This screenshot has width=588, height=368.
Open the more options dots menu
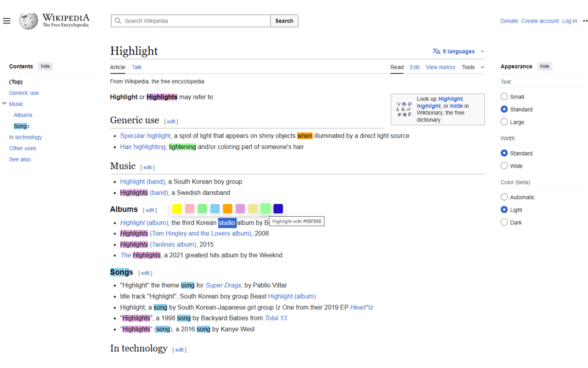585,21
